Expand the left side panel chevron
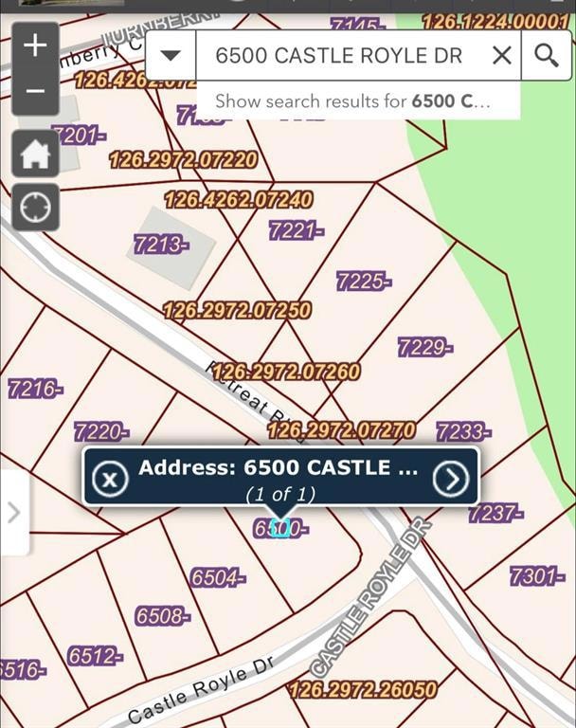Screen dimensions: 576x728 coord(13,513)
